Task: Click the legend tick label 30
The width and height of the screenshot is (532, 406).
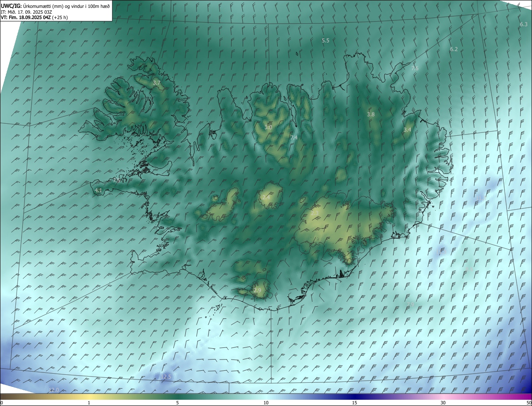Action: point(443,403)
